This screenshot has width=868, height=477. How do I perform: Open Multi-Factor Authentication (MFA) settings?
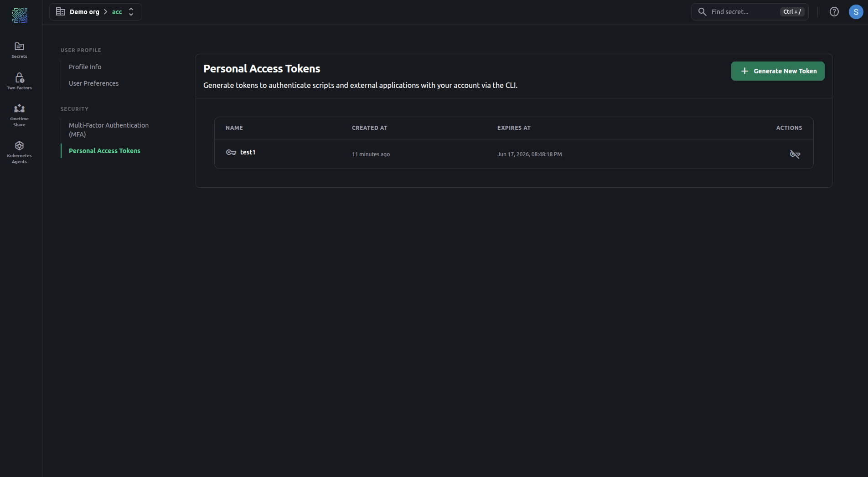(x=108, y=130)
